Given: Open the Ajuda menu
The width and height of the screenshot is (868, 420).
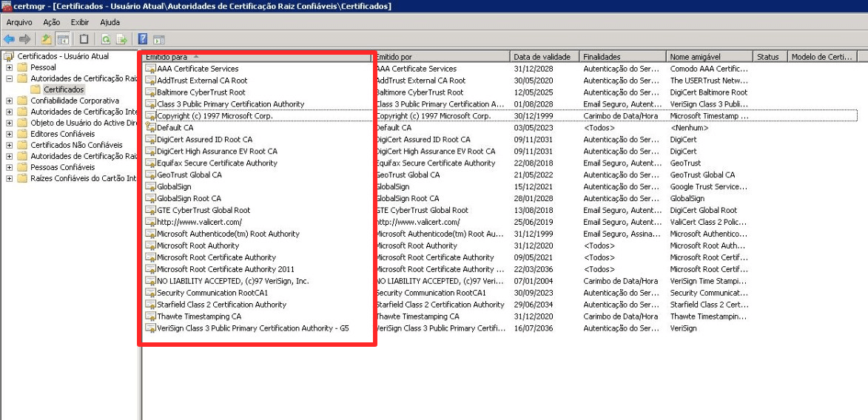Looking at the screenshot, I should coord(110,23).
